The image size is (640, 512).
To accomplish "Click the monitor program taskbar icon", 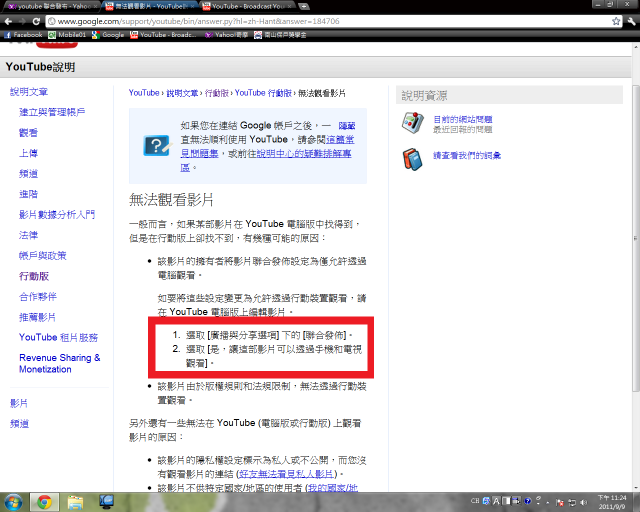I will 107,502.
